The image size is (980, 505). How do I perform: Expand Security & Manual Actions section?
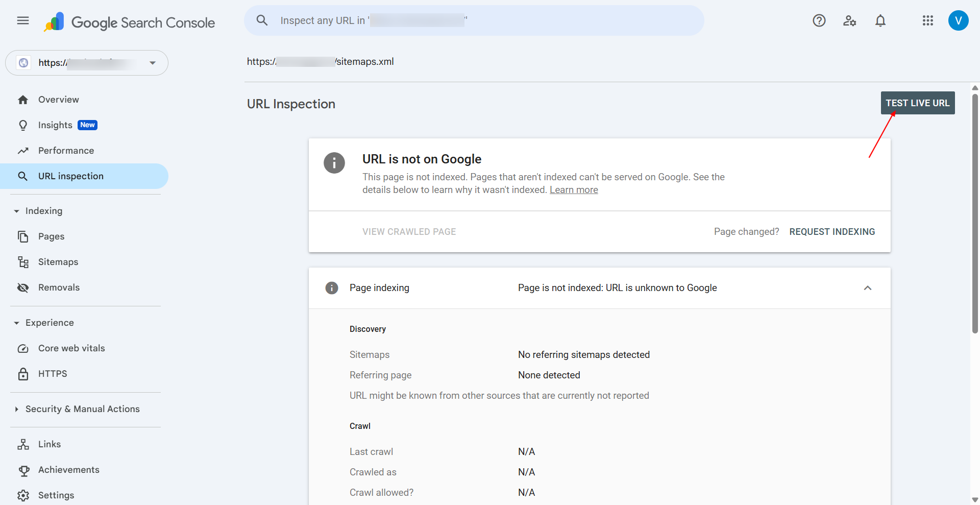click(x=17, y=409)
